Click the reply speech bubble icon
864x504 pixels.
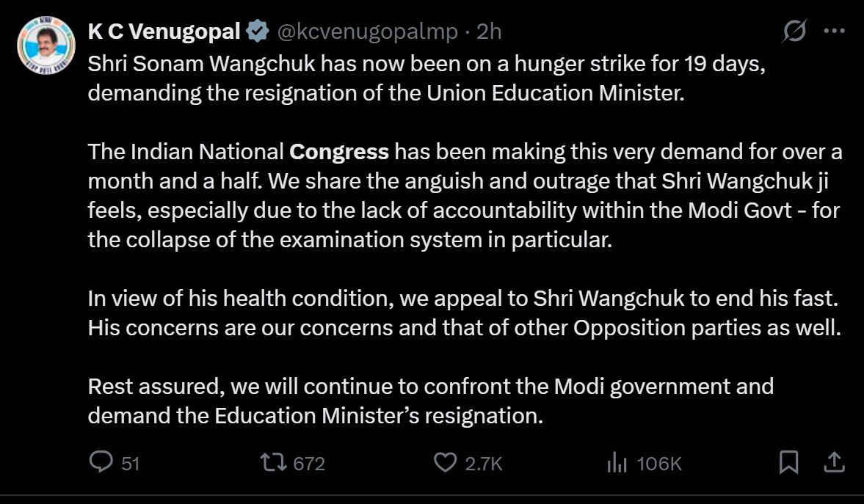(101, 461)
